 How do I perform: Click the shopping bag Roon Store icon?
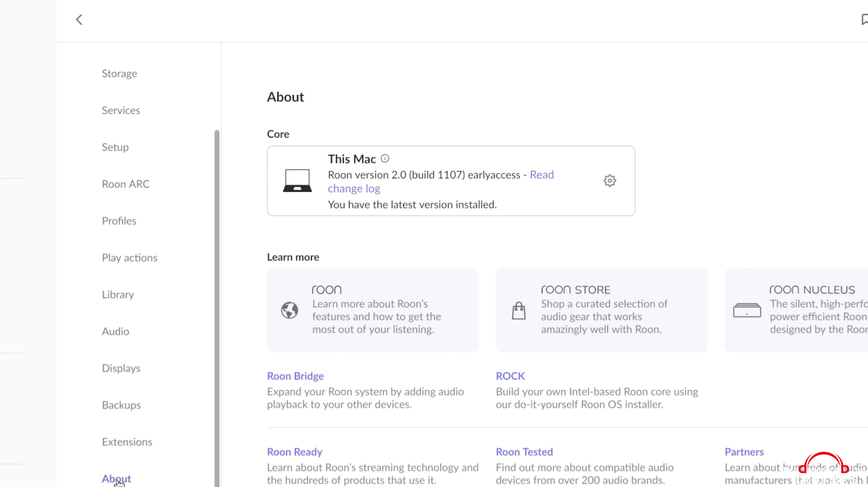coord(519,310)
